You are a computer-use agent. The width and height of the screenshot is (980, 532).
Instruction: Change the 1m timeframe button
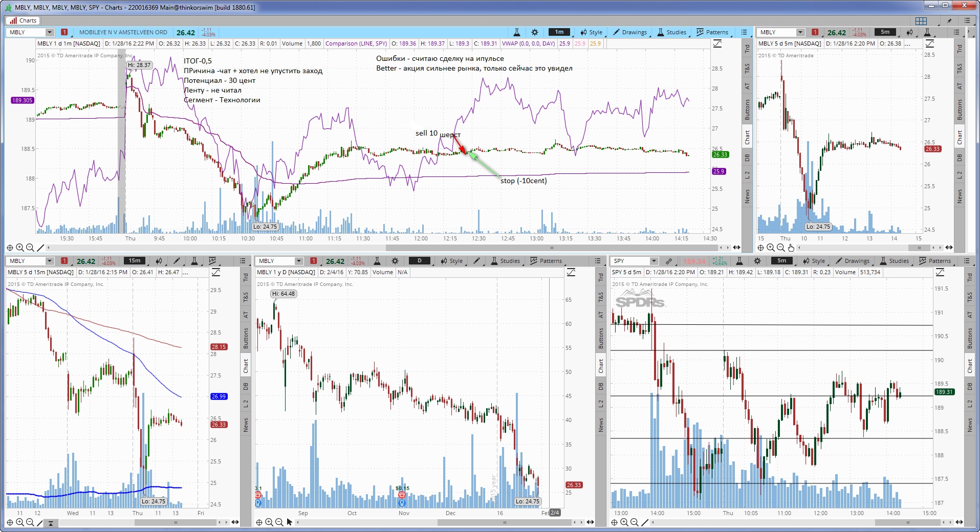[559, 32]
